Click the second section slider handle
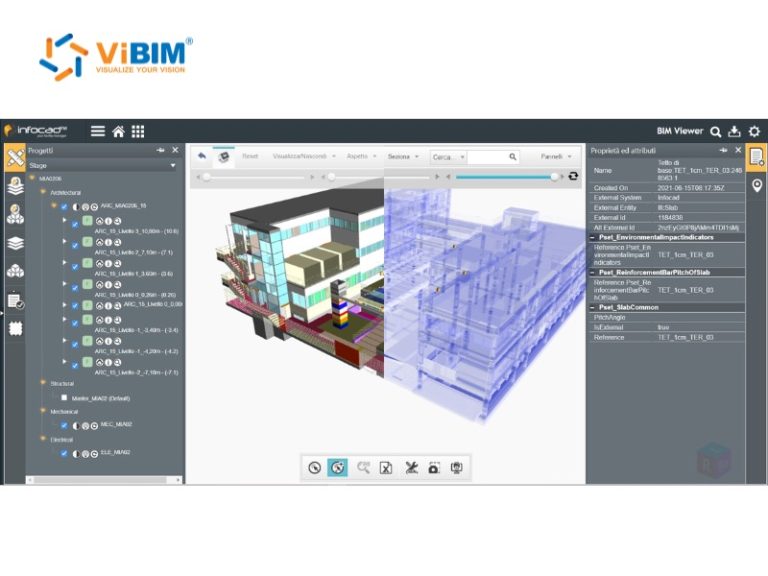This screenshot has width=768, height=576. point(332,177)
